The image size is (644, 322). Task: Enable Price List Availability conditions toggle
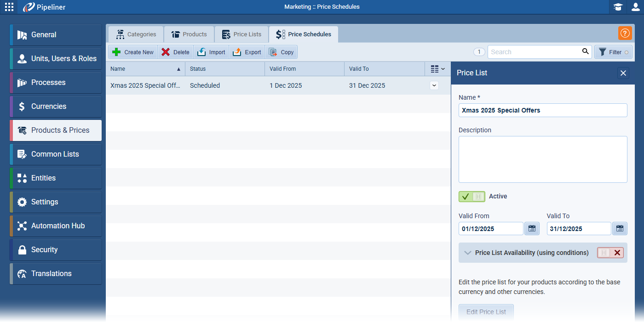pyautogui.click(x=610, y=253)
